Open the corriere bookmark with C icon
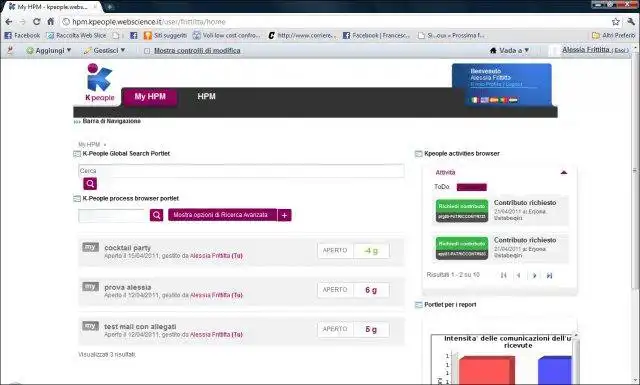 click(x=302, y=36)
